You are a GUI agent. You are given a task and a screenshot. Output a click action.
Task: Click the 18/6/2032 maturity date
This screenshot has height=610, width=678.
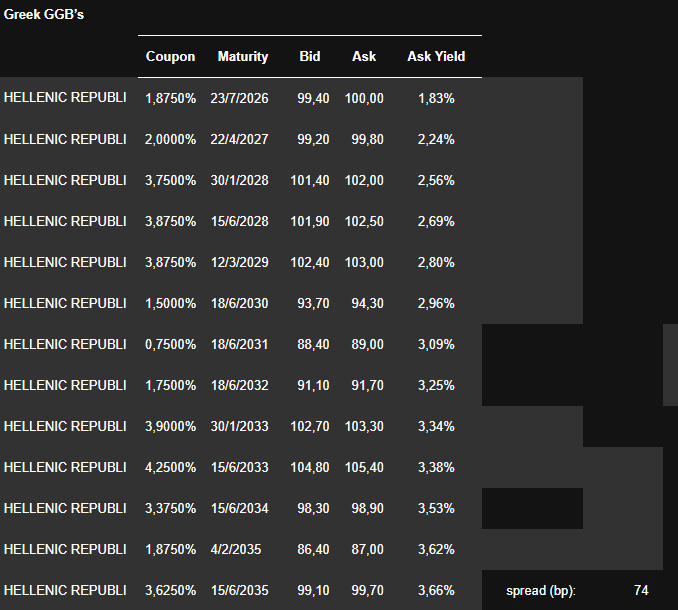tap(239, 385)
